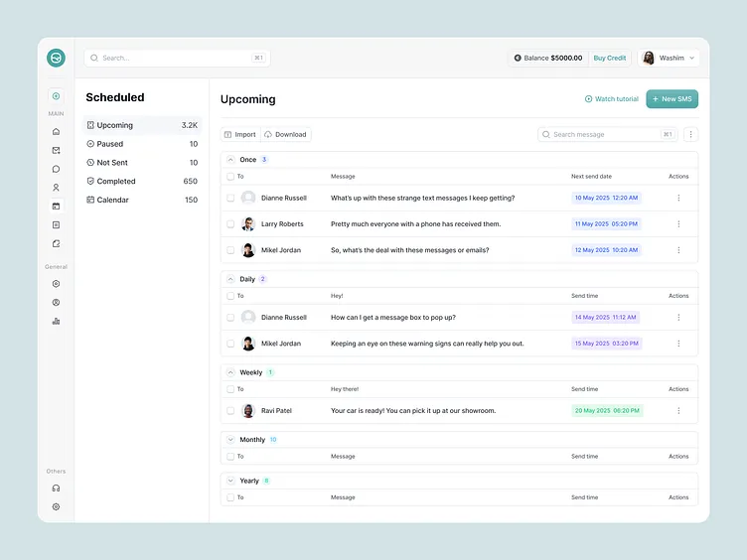
Task: Expand the Monthly group
Action: coord(230,439)
